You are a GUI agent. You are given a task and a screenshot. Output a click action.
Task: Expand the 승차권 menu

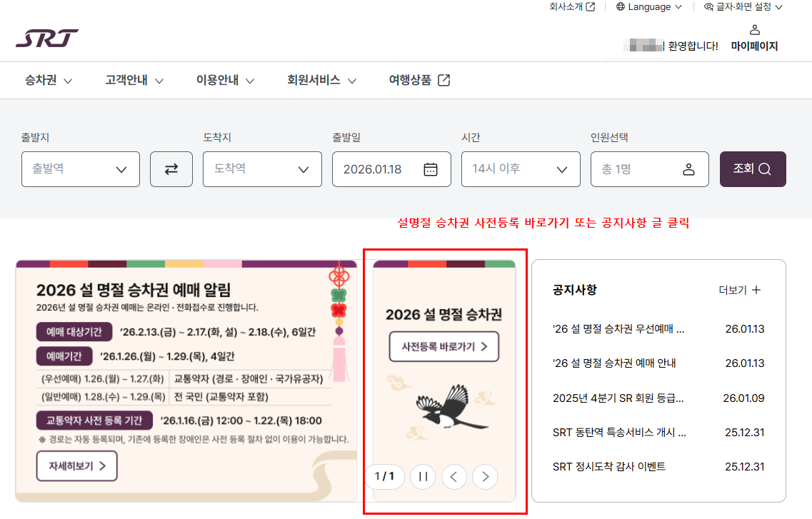click(49, 80)
